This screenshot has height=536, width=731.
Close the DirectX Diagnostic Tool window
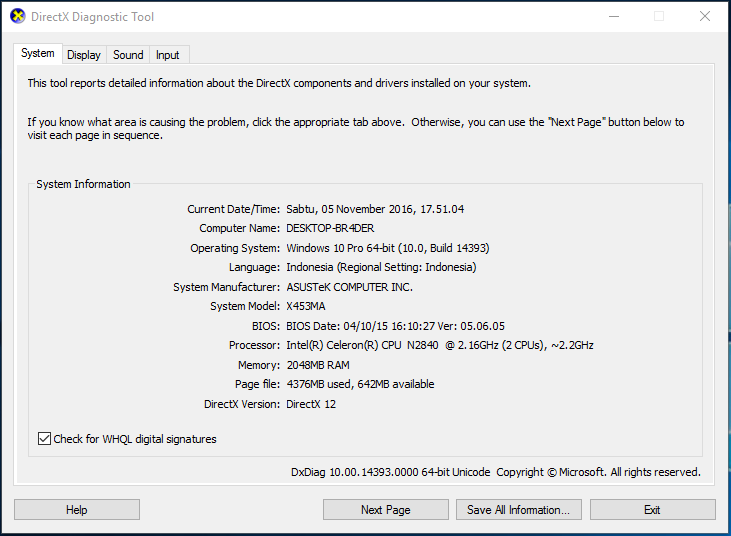click(705, 16)
